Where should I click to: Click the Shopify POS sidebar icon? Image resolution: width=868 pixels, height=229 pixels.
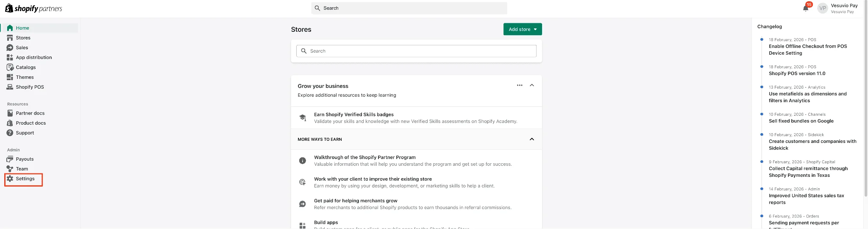click(x=10, y=87)
